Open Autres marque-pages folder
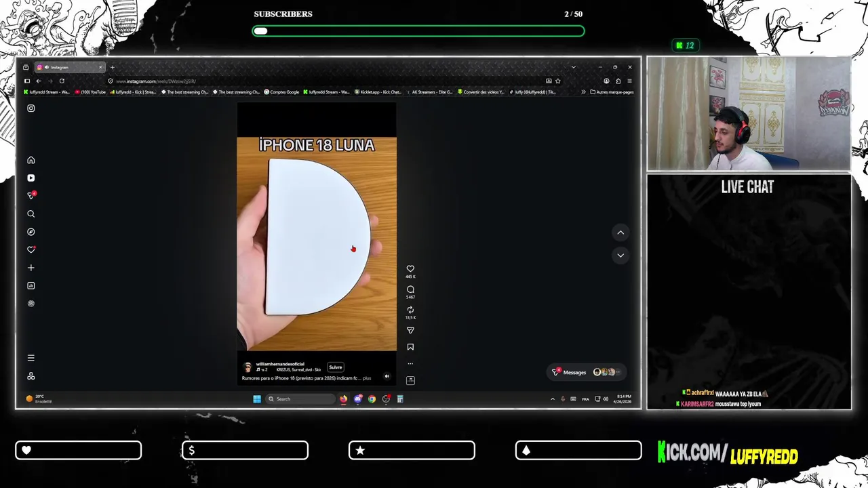The image size is (868, 488). coord(612,92)
